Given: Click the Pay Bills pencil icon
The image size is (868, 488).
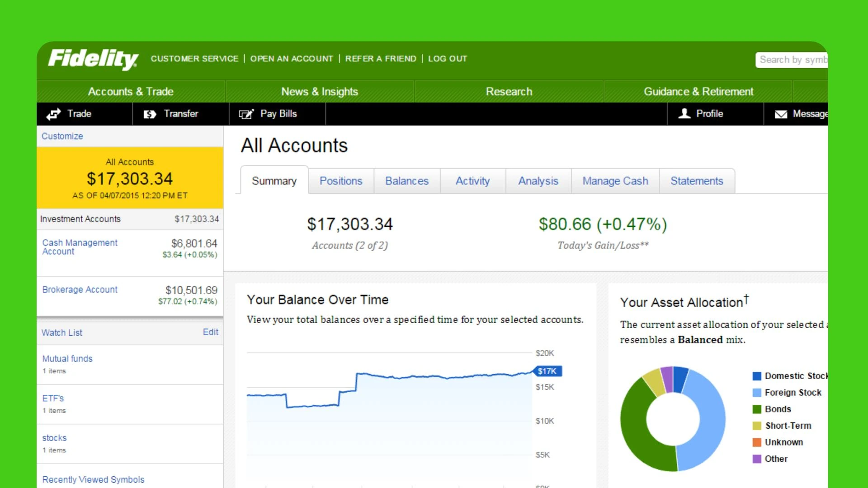Looking at the screenshot, I should pyautogui.click(x=246, y=114).
